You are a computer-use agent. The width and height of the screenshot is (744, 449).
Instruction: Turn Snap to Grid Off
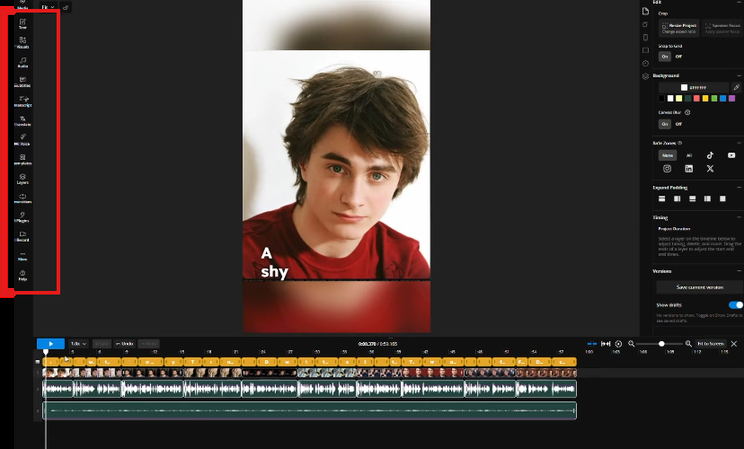click(679, 56)
